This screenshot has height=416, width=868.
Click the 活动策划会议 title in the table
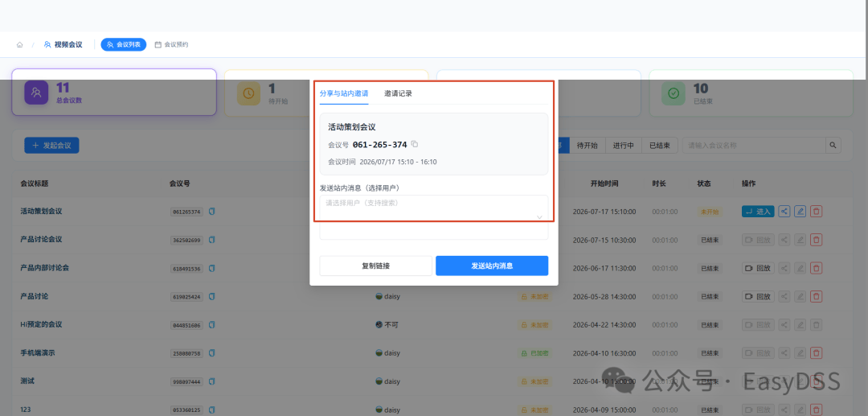coord(41,211)
